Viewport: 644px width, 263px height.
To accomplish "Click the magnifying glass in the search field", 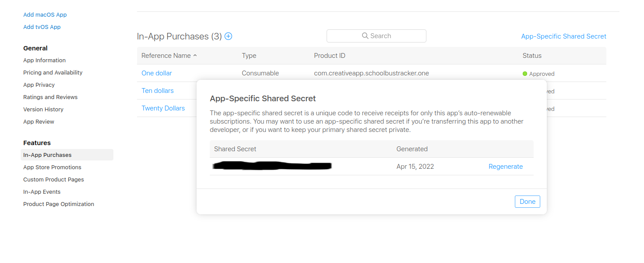I will [365, 36].
